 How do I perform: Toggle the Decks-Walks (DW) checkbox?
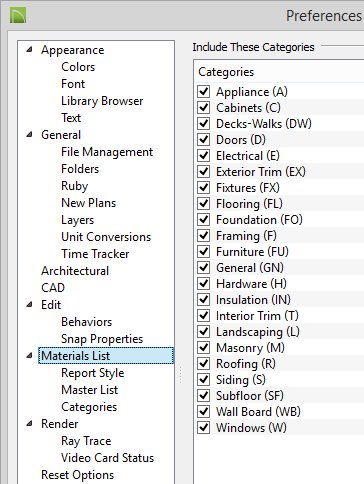point(203,124)
